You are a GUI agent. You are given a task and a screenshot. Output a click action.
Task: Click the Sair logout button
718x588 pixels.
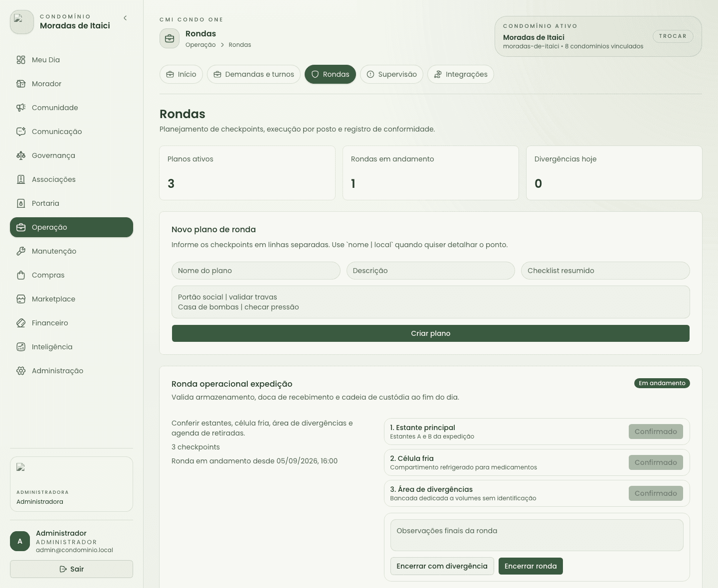tap(71, 569)
